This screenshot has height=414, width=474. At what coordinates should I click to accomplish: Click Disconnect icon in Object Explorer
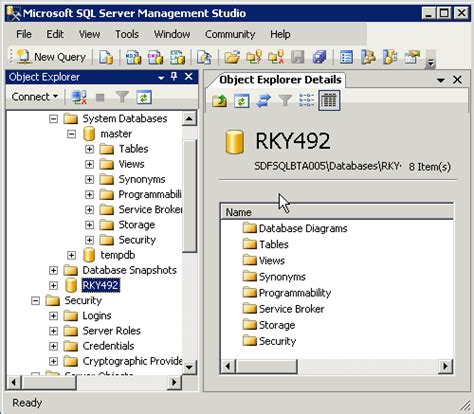79,97
